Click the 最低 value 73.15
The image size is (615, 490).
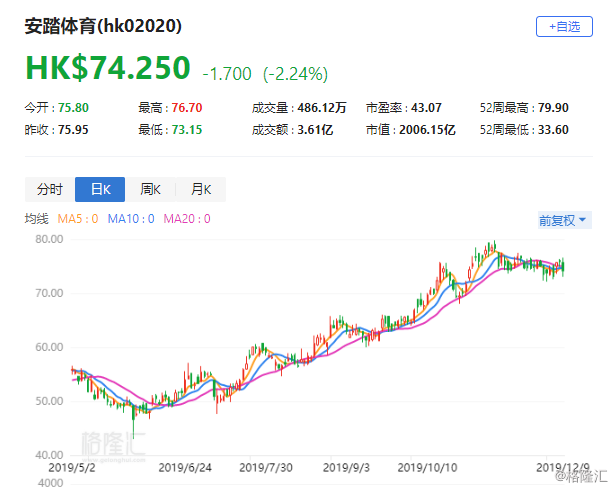coord(187,129)
